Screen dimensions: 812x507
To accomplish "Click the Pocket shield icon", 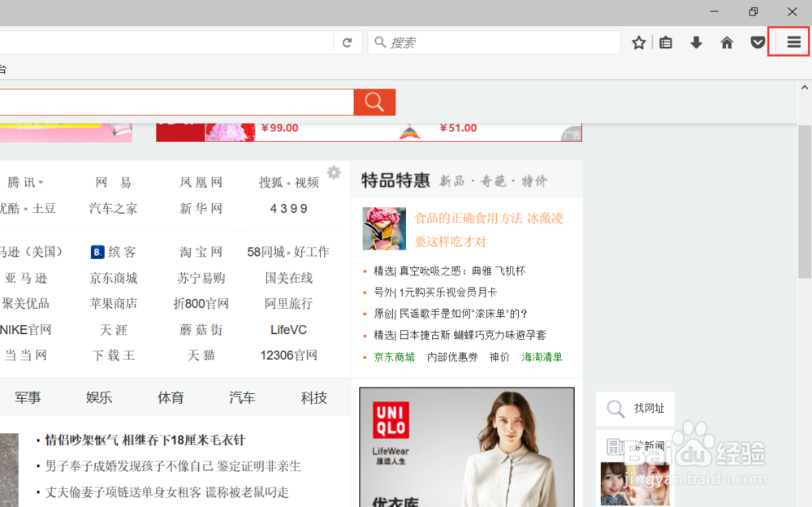I will click(758, 42).
